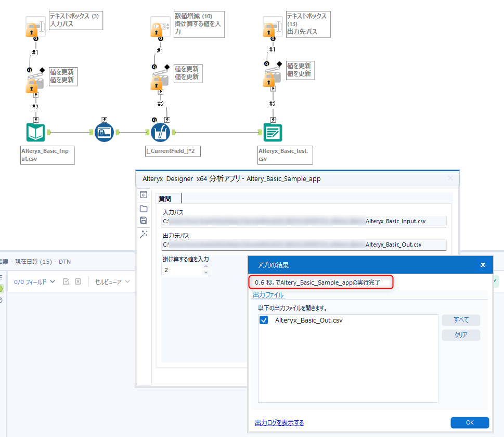504x437 pixels.
Task: Click the [_CurrentField_]*2 annotation label
Action: click(x=173, y=151)
